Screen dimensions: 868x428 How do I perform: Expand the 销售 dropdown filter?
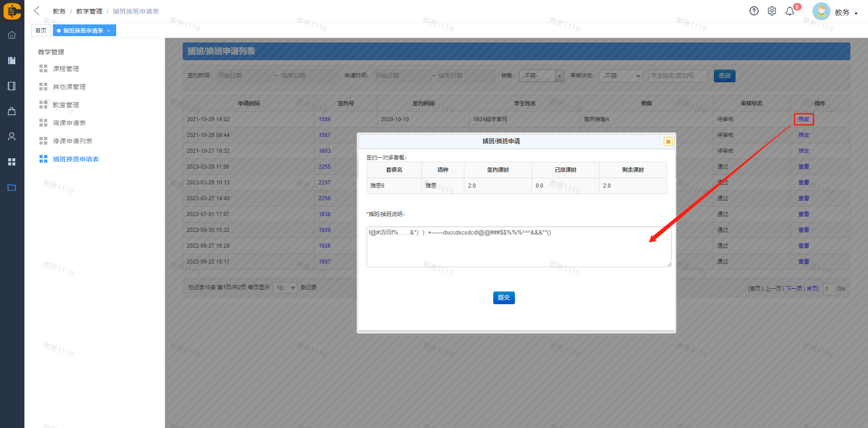[541, 76]
